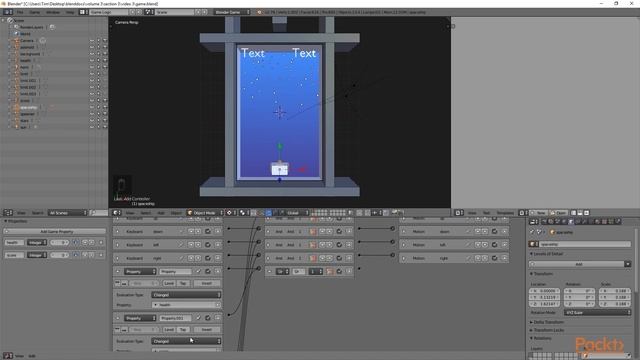Open the Help menu
This screenshot has width=640, height=360.
click(x=70, y=12)
